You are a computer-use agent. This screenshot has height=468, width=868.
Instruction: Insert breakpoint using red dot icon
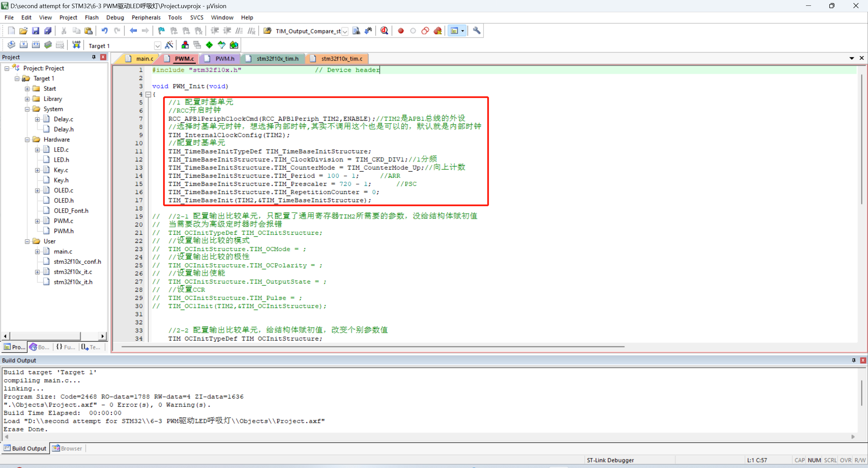pyautogui.click(x=401, y=31)
